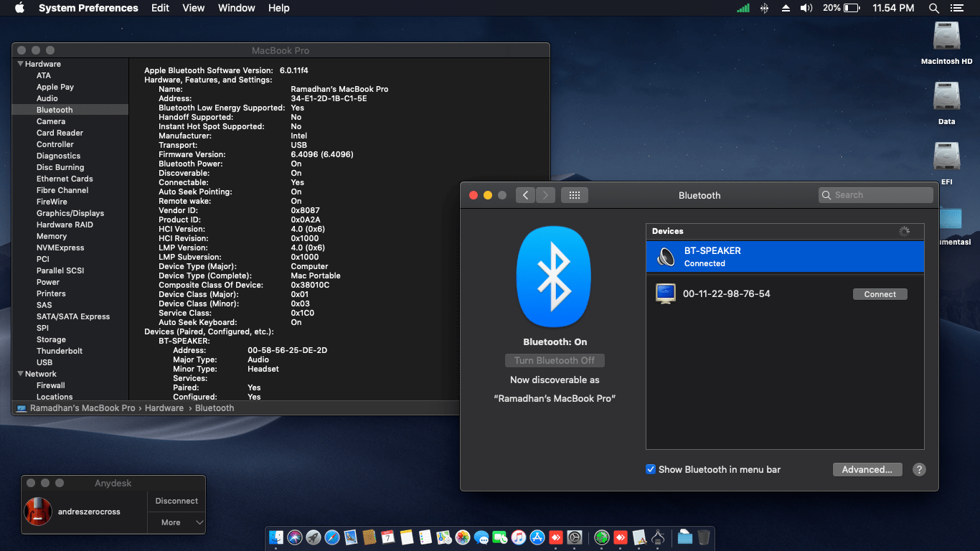Open the Trash in the dock

704,537
